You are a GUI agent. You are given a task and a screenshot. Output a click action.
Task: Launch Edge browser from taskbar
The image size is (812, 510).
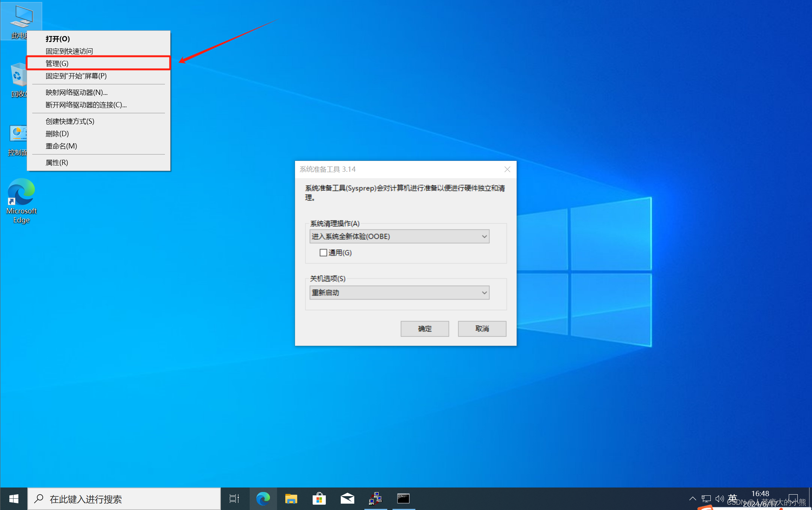click(x=263, y=499)
